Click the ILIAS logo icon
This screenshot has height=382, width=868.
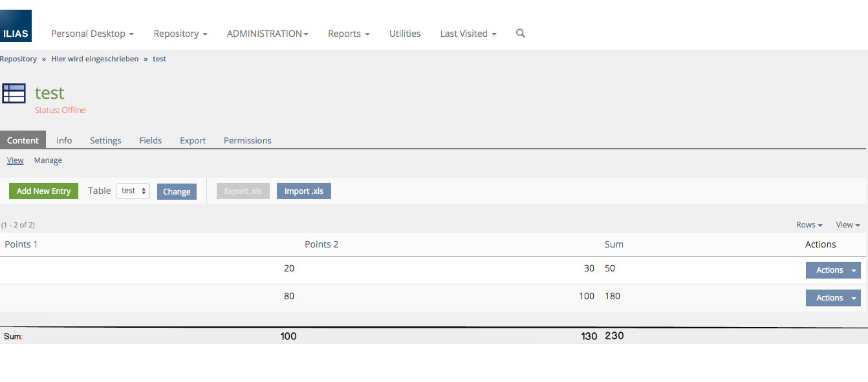point(16,27)
